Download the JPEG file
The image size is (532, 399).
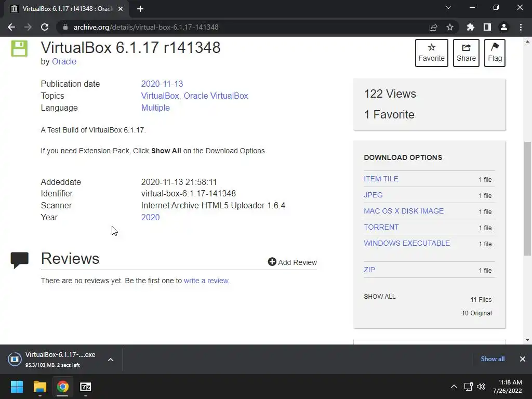pos(373,195)
